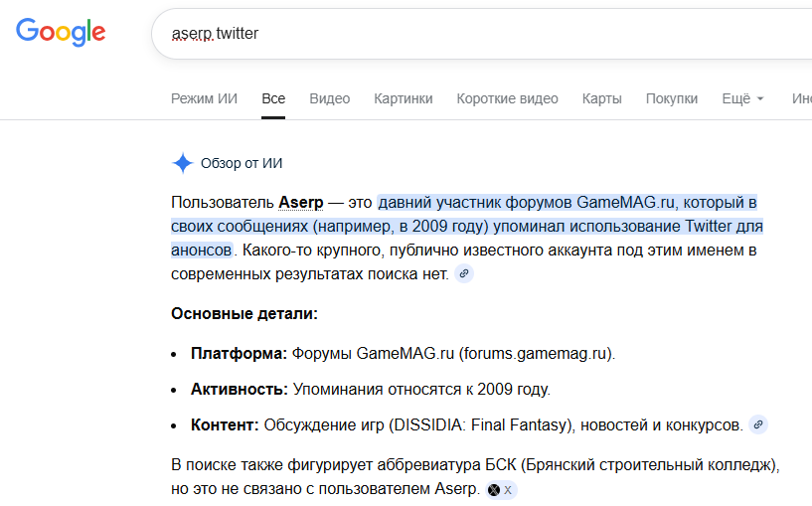Go to the 'Картинки' tab

tap(403, 98)
